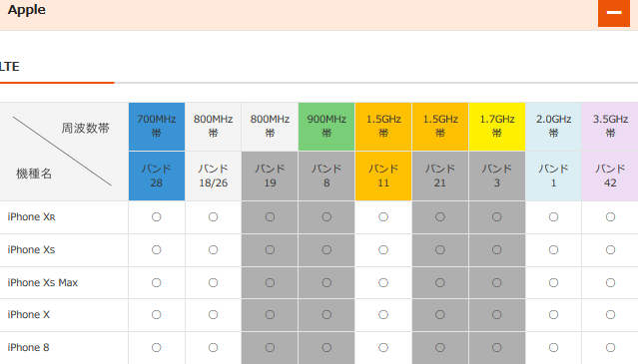Click iPhone XR band 28 circle mark
Viewport: 638px width, 364px height.
click(x=156, y=217)
